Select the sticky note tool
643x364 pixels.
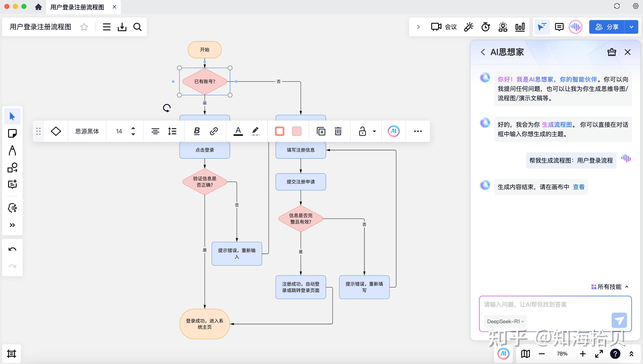click(12, 134)
